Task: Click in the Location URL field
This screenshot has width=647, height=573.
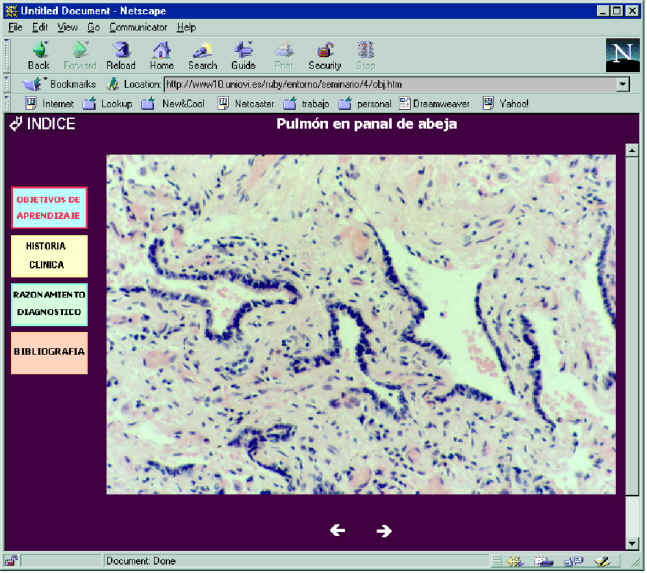Action: pyautogui.click(x=388, y=84)
